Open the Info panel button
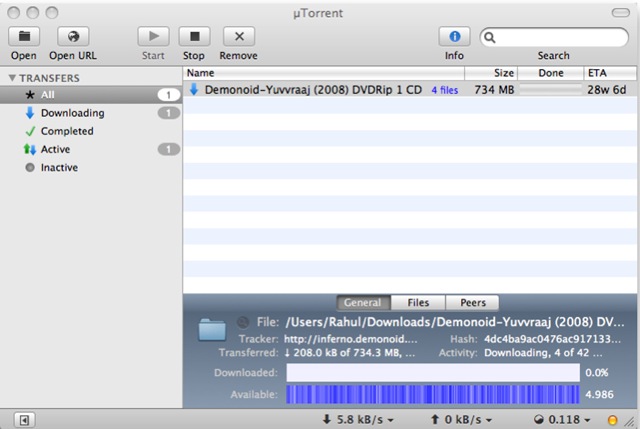 (454, 37)
